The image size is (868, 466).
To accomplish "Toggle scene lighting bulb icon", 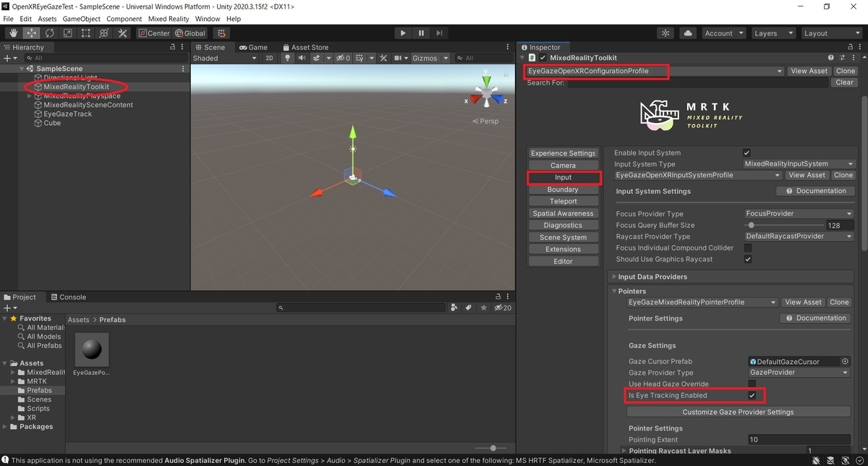I will [287, 58].
